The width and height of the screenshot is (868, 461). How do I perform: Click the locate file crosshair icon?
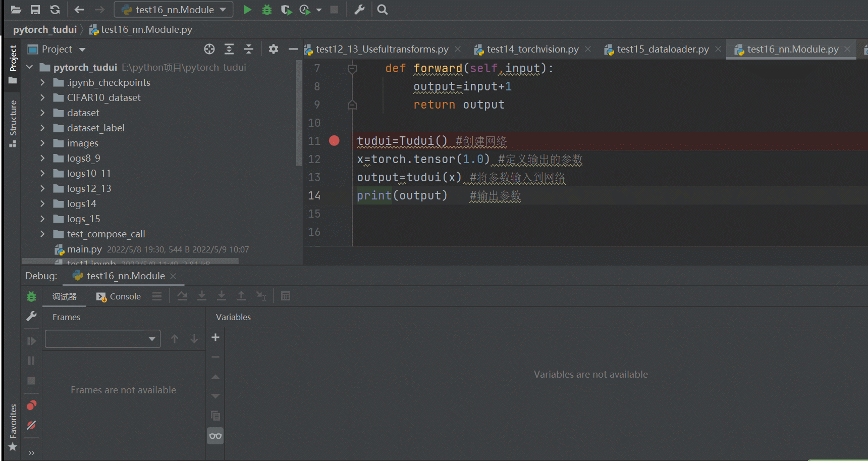[x=209, y=49]
